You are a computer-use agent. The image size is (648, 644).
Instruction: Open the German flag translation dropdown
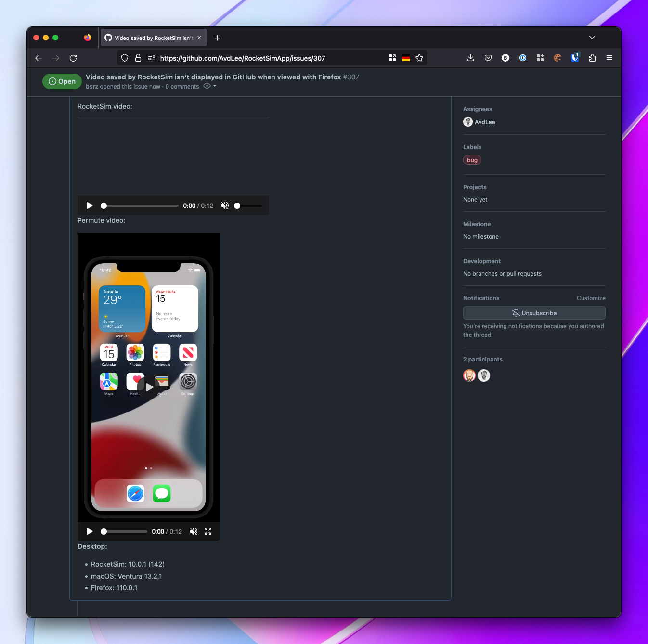tap(405, 58)
